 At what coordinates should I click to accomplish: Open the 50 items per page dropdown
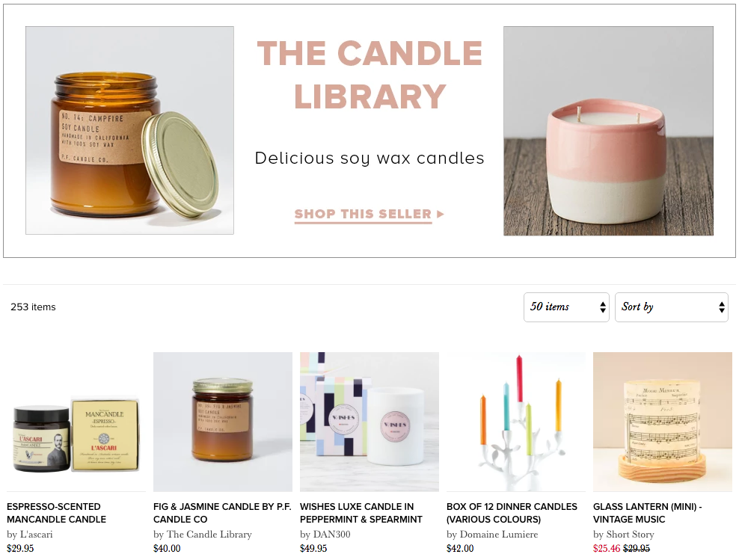[566, 307]
